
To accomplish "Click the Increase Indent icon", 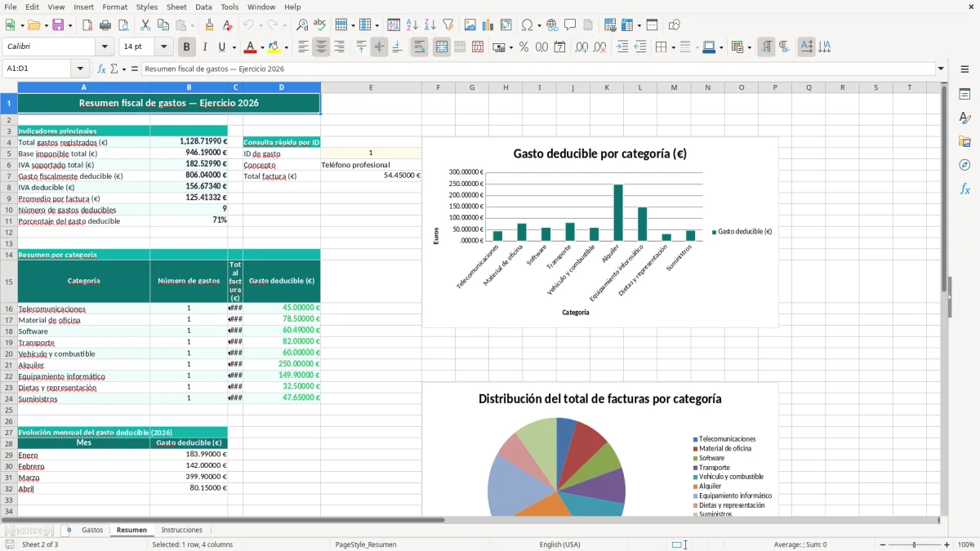I will pyautogui.click(x=622, y=47).
